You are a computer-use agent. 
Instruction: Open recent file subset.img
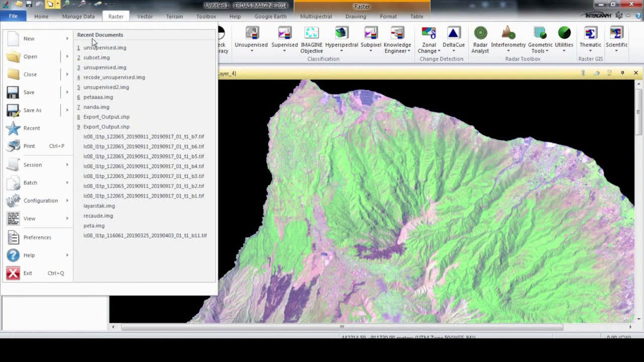pyautogui.click(x=97, y=58)
